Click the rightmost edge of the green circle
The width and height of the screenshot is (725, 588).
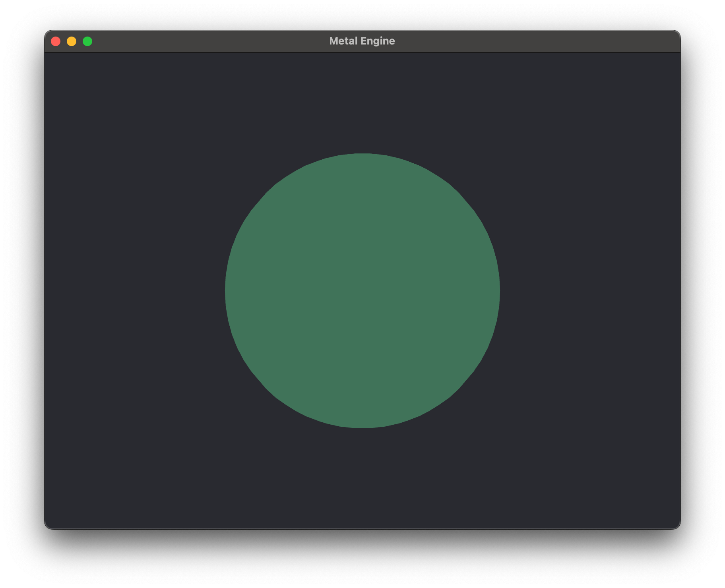point(498,291)
